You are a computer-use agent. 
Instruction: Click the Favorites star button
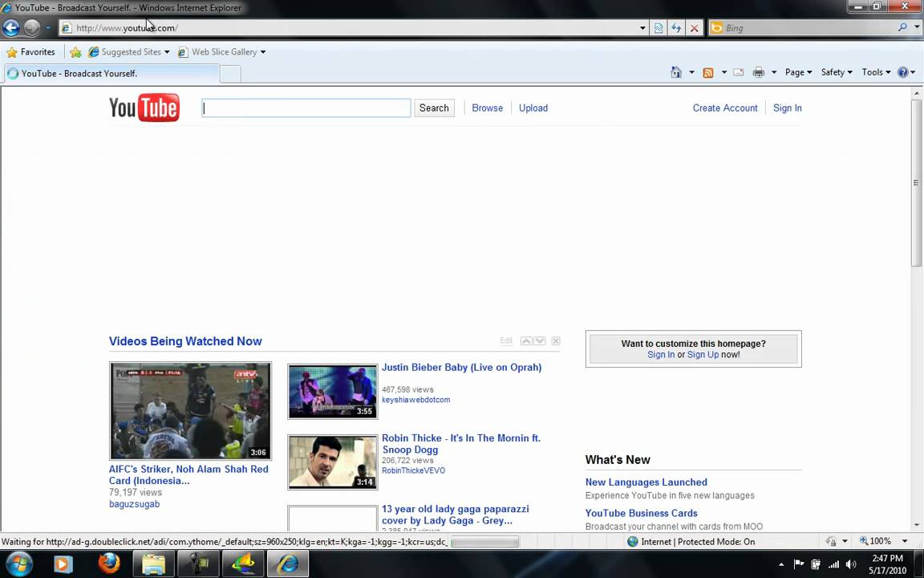pyautogui.click(x=30, y=52)
